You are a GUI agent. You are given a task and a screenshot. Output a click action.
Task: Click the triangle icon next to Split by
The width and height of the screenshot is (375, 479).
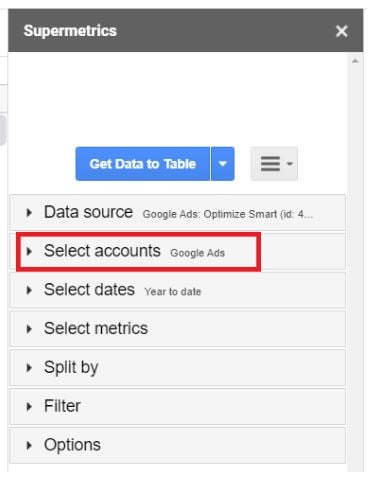[29, 368]
